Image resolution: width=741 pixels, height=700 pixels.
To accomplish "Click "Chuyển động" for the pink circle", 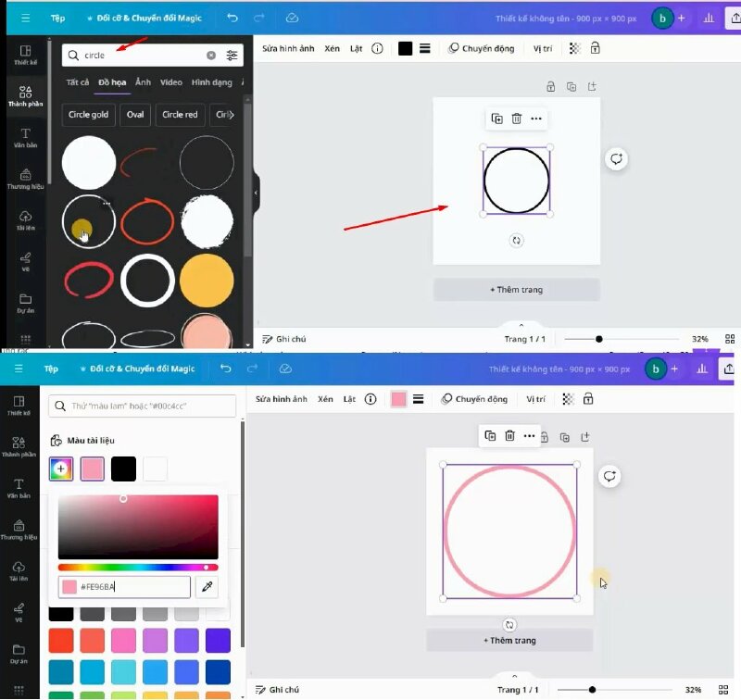I will 474,399.
